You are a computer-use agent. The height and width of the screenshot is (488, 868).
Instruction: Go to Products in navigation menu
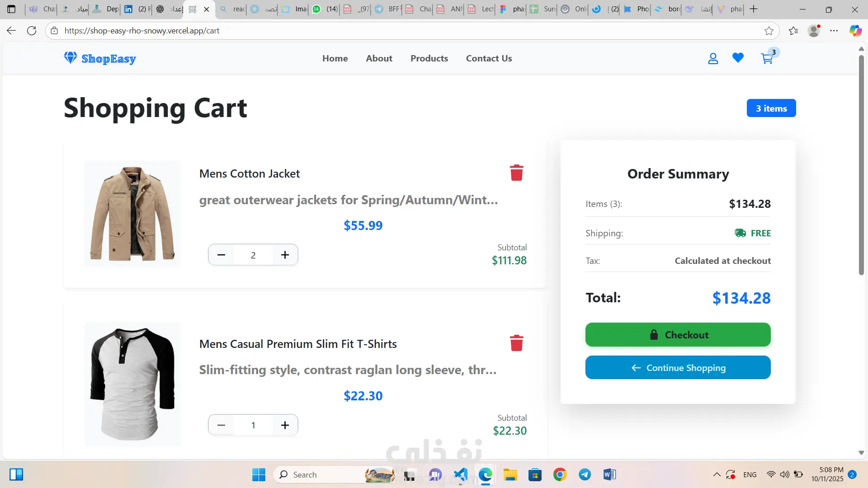tap(429, 58)
